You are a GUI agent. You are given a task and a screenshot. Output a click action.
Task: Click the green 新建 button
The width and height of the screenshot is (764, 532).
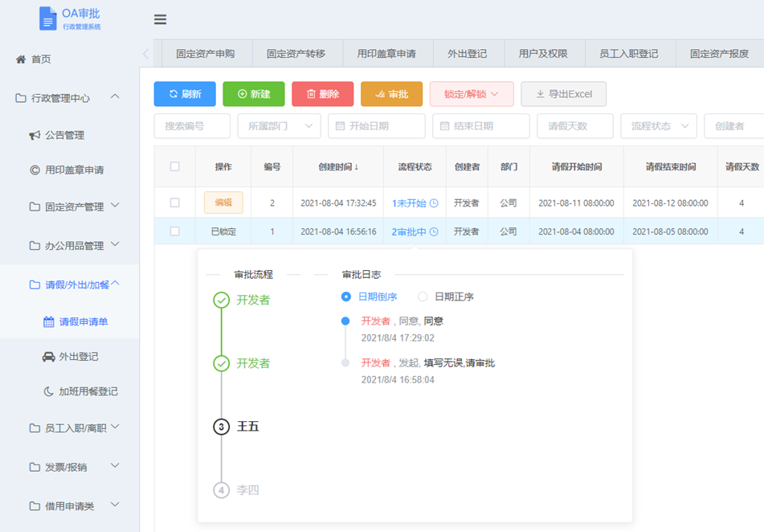point(254,94)
